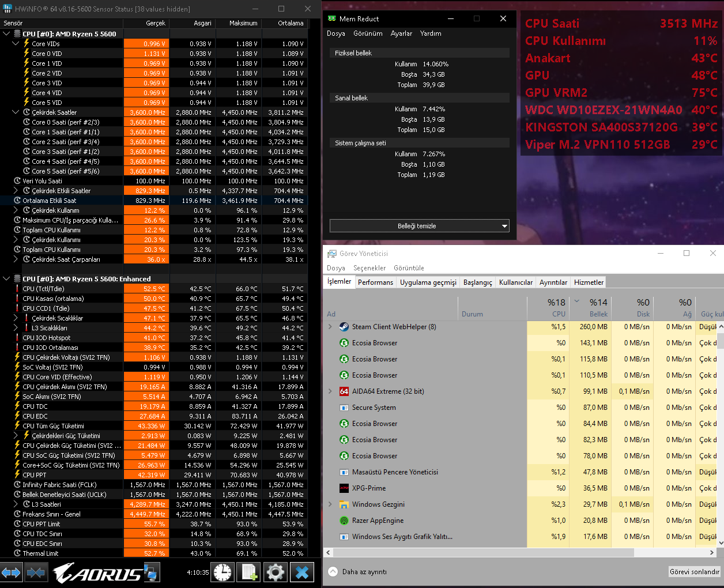Open the remote network monitors icon in HWiNFO
724x588 pixels.
(151, 572)
